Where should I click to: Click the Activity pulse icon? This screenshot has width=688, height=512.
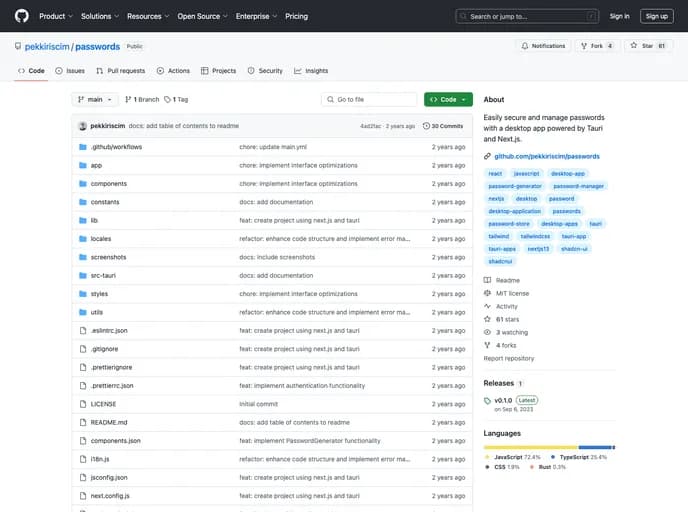tap(487, 306)
